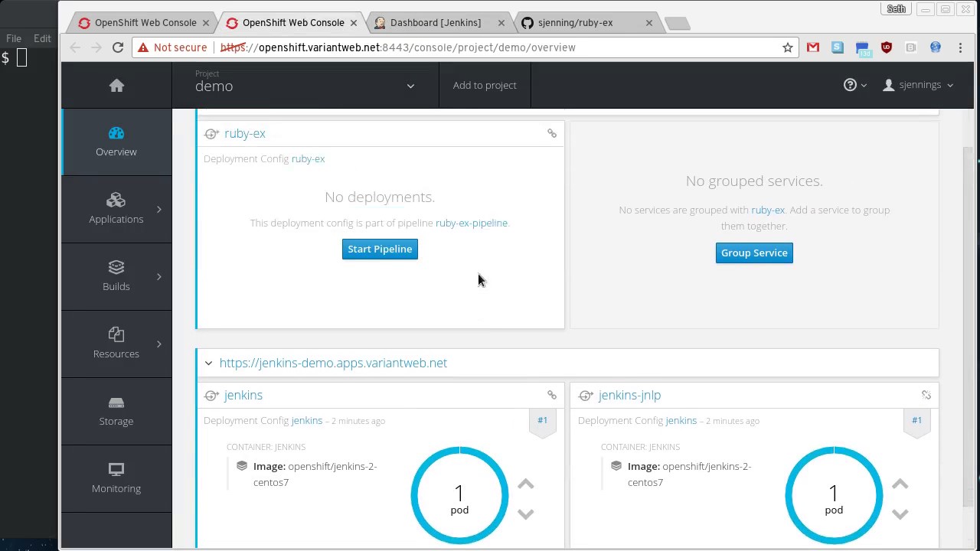Click the page vertical scrollbar
980x551 pixels.
[969, 325]
